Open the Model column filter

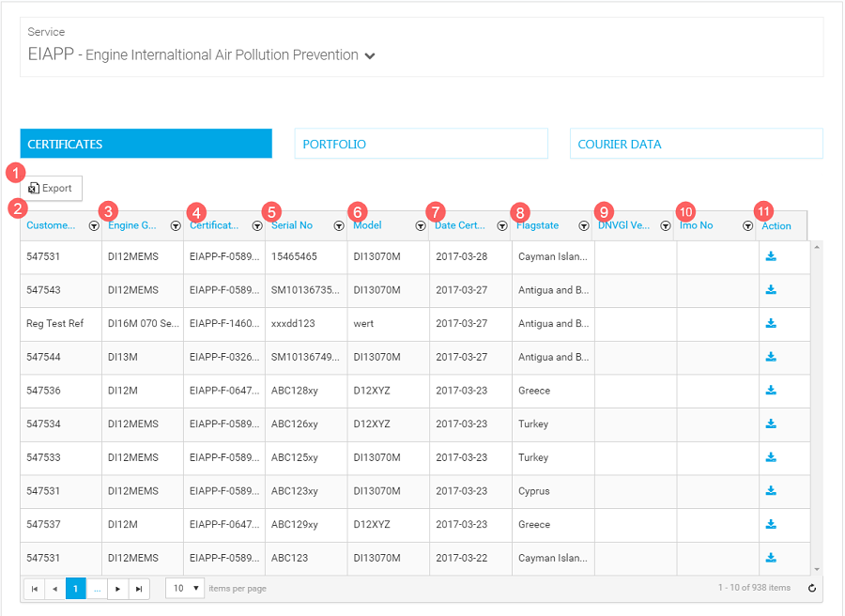pyautogui.click(x=420, y=225)
